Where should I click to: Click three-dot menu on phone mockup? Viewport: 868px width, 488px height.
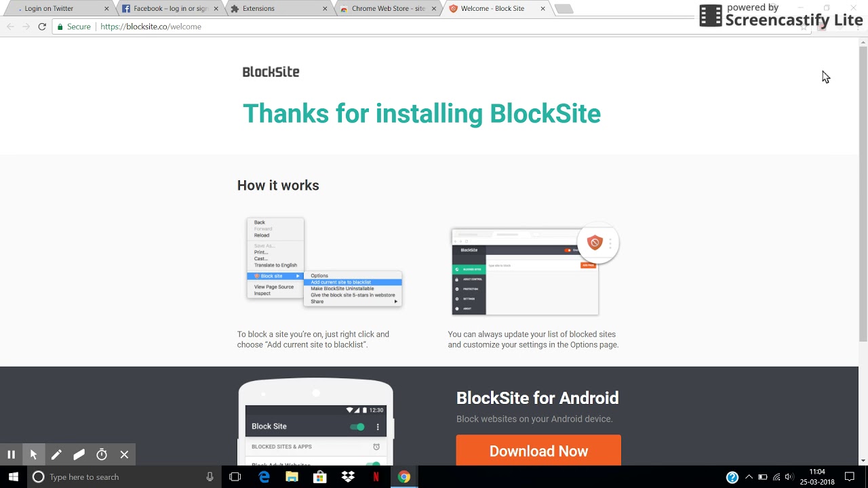[378, 427]
